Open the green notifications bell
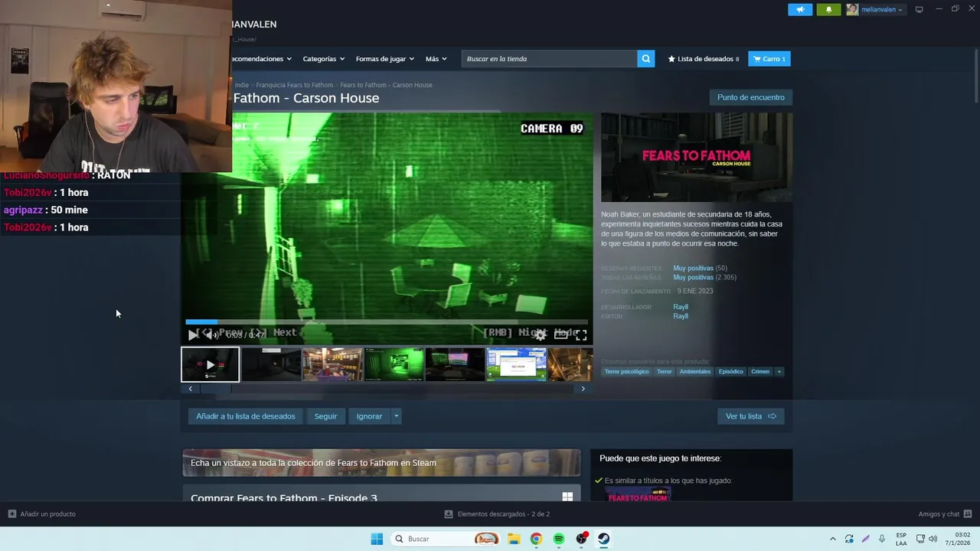The width and height of the screenshot is (980, 551). (828, 9)
